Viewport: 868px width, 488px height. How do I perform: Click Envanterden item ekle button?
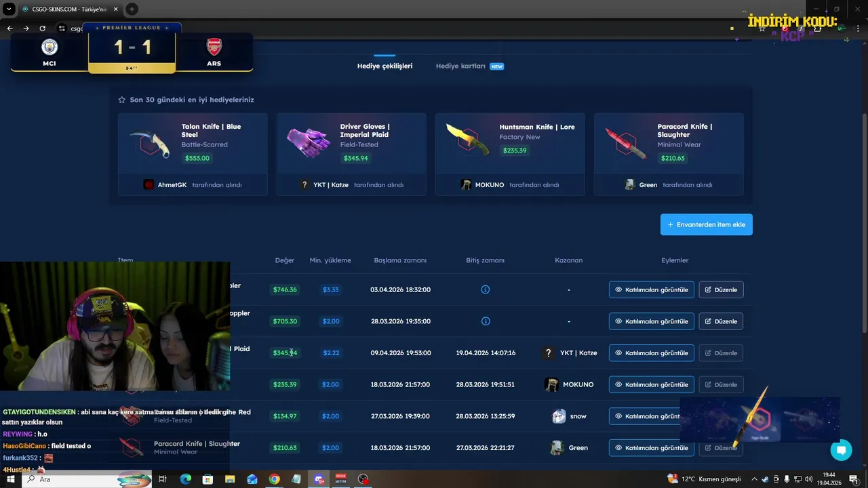(707, 224)
